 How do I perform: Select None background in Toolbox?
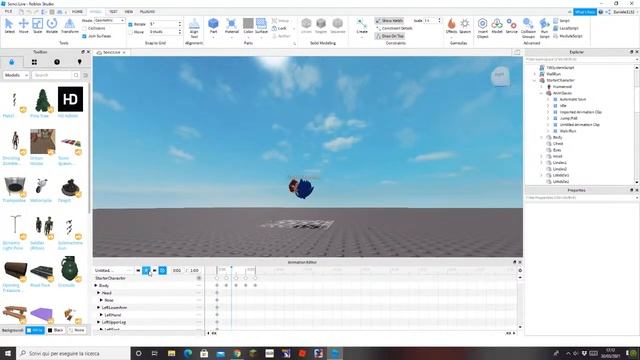pyautogui.click(x=77, y=330)
